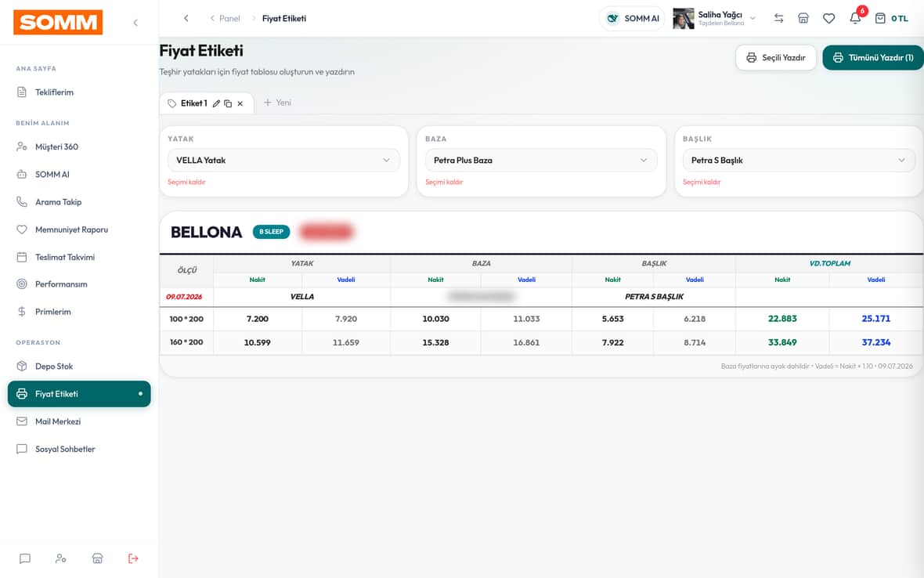Click the logout icon at sidebar bottom
The image size is (924, 578).
pyautogui.click(x=133, y=558)
